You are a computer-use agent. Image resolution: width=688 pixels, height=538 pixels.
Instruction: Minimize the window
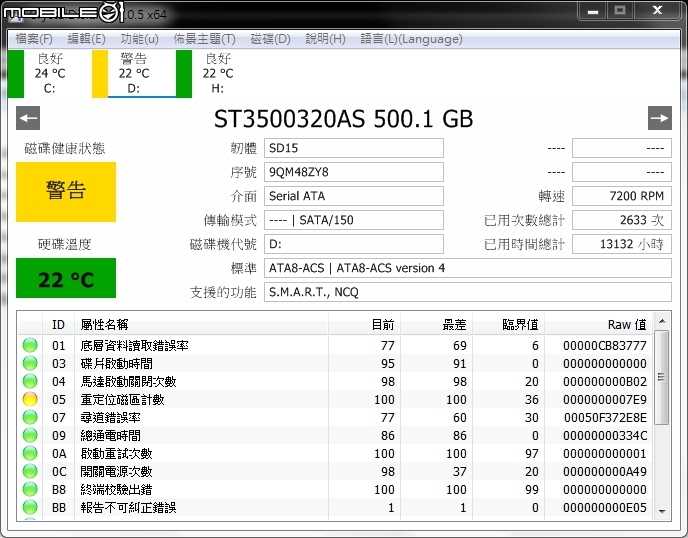[593, 11]
